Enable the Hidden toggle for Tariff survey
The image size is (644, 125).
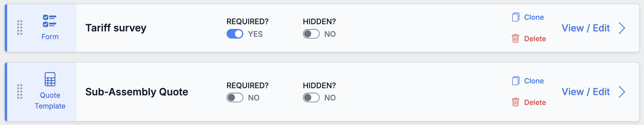[x=311, y=34]
